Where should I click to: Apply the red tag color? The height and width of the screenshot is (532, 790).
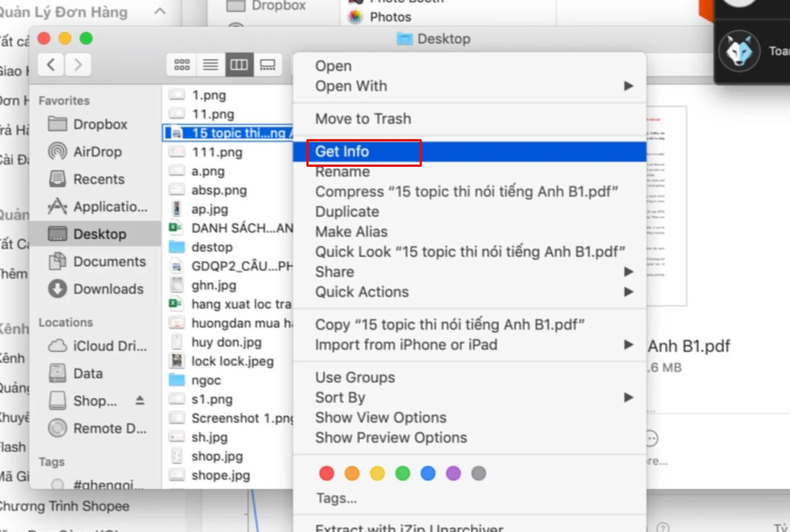[x=327, y=473]
